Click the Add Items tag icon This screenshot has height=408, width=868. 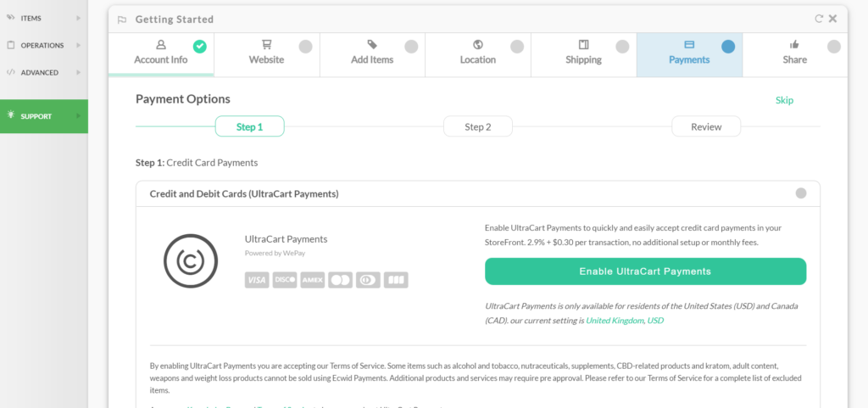372,44
